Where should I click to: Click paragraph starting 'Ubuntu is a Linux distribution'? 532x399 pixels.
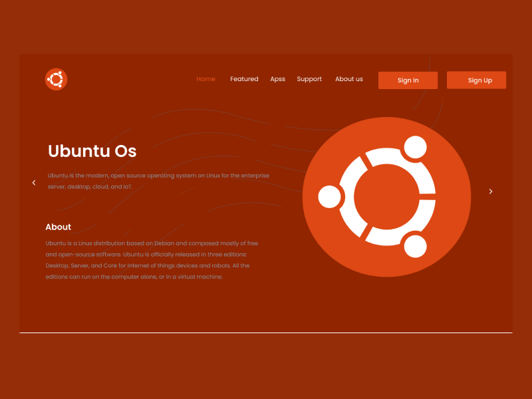152,260
